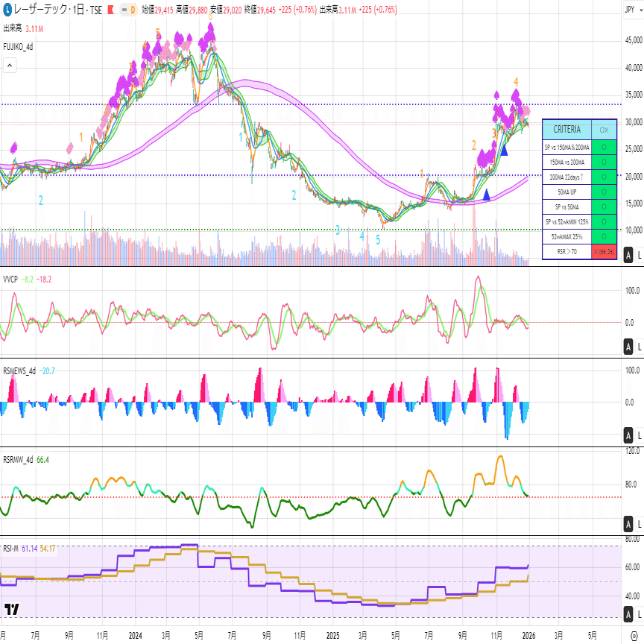Viewport: 644px width, 644px height.
Task: Select the RSMEWS_4d indicator legend
Action: point(19,371)
